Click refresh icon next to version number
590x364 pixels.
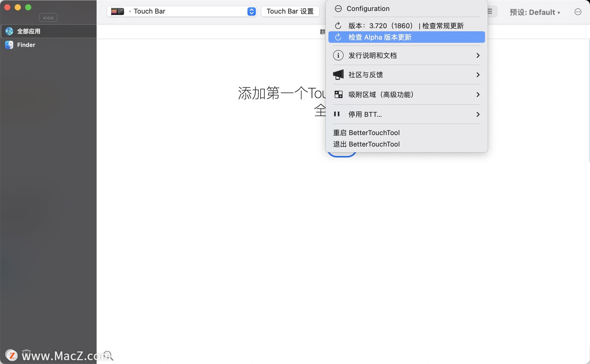pos(338,26)
